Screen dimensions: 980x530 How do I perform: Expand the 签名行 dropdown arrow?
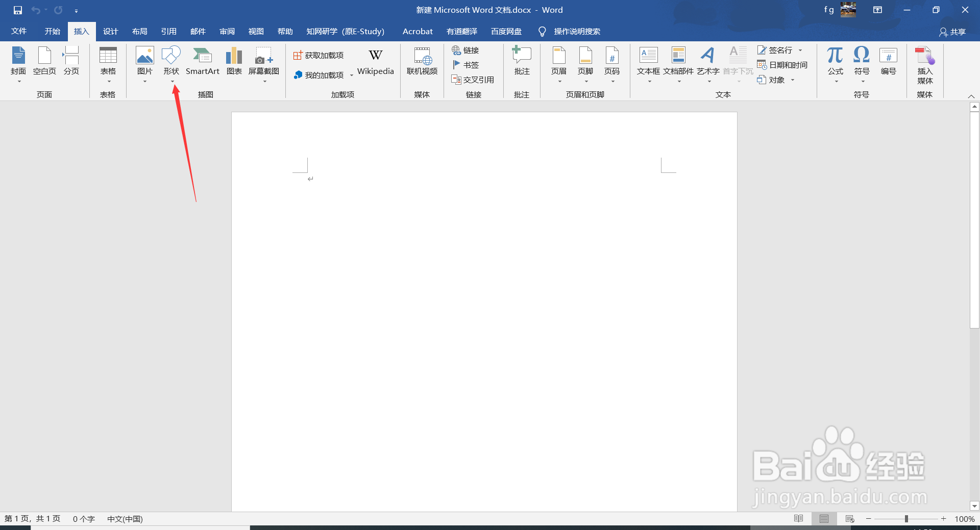pyautogui.click(x=800, y=50)
